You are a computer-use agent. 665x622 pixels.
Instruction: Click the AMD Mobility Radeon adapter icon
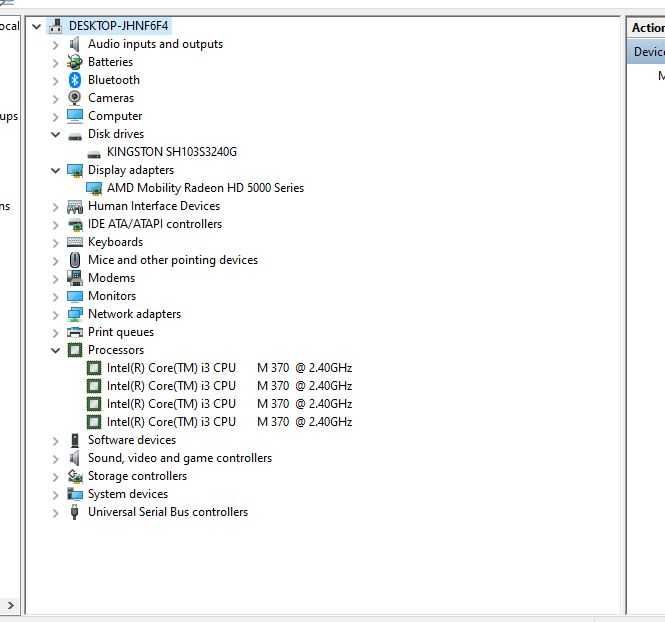[x=94, y=188]
